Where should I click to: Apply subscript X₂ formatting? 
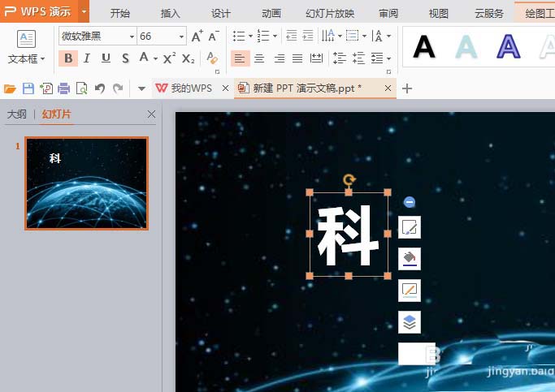tap(188, 58)
